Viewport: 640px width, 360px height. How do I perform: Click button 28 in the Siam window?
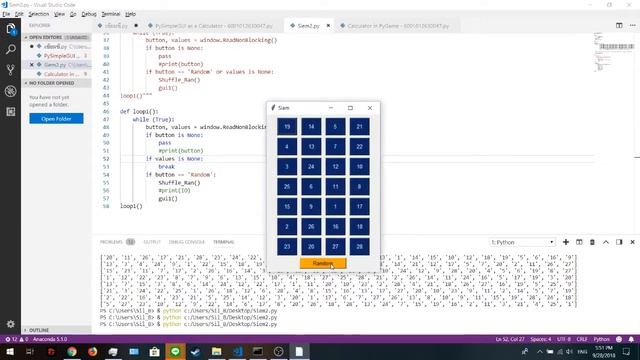[x=359, y=247]
